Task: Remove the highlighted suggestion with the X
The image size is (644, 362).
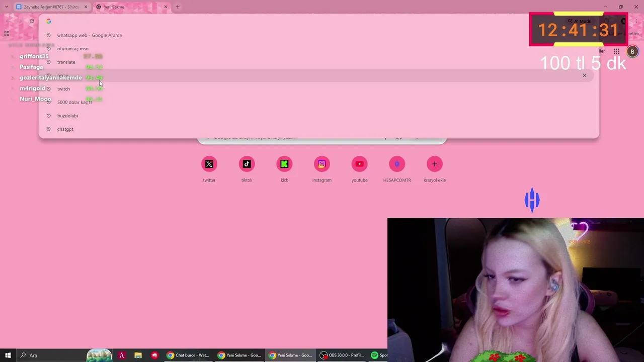Action: 585,75
